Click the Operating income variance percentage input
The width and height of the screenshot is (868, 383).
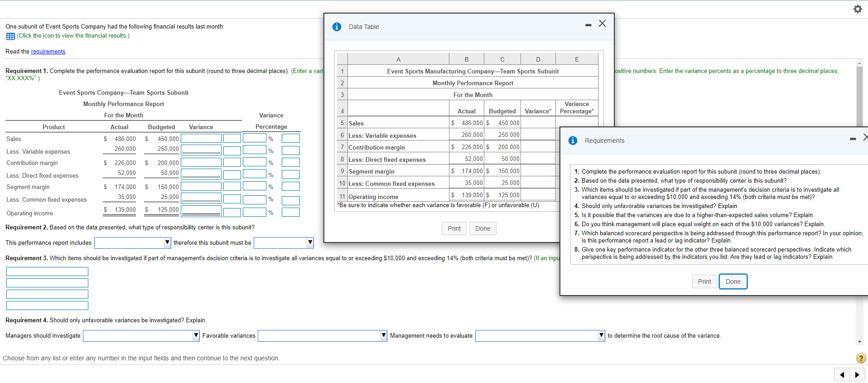[255, 212]
